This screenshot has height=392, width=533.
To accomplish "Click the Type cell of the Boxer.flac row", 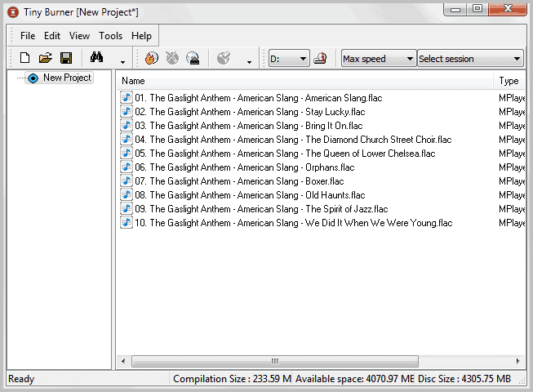I will tap(512, 180).
